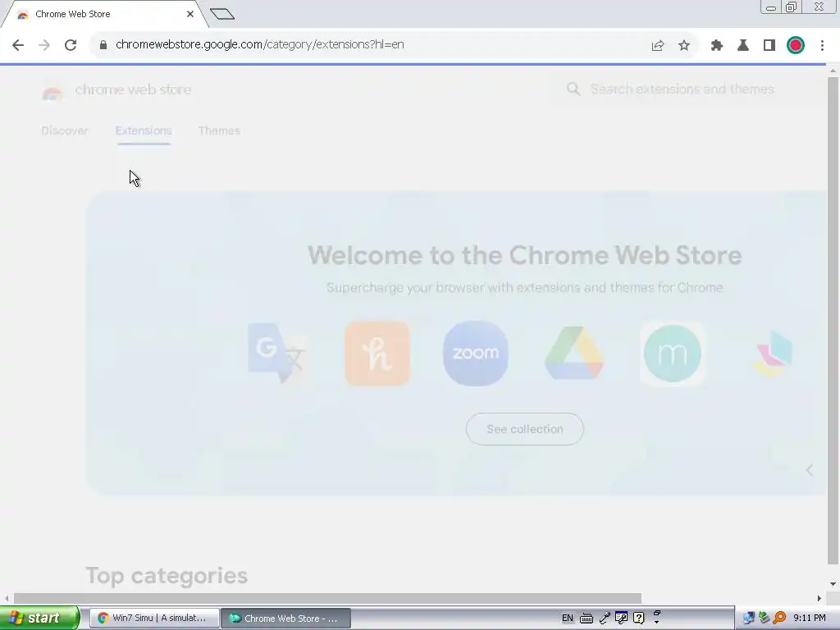
Task: Click the network tray icon
Action: tap(748, 618)
